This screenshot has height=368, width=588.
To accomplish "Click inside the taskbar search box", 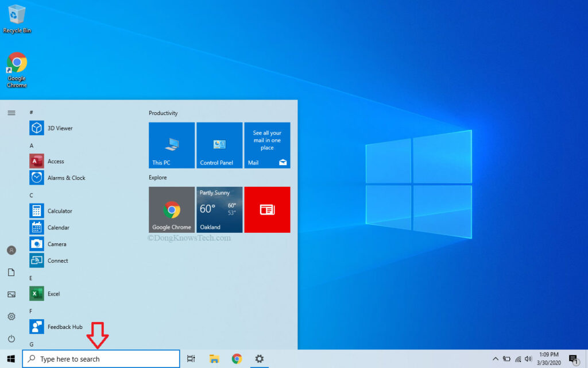I will click(x=100, y=359).
